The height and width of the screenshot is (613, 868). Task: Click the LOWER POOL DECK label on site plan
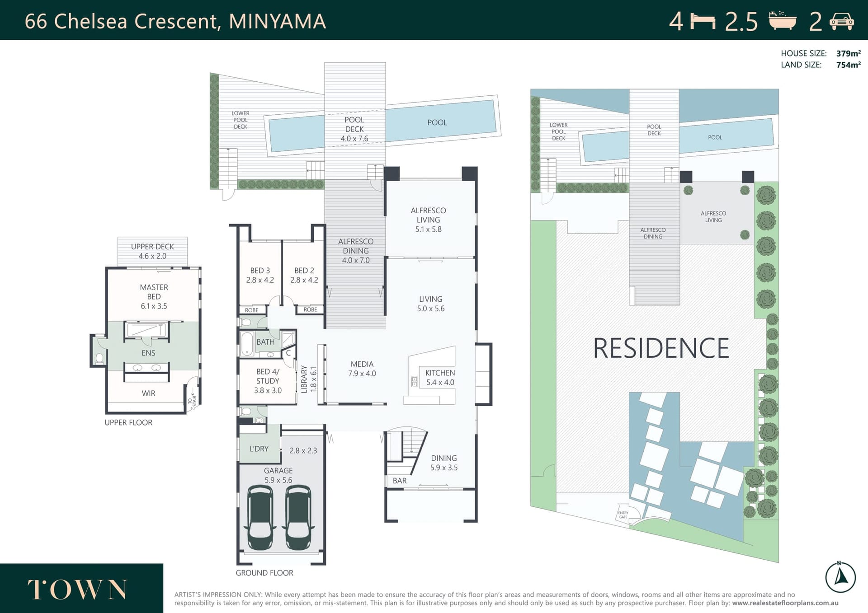coord(559,131)
